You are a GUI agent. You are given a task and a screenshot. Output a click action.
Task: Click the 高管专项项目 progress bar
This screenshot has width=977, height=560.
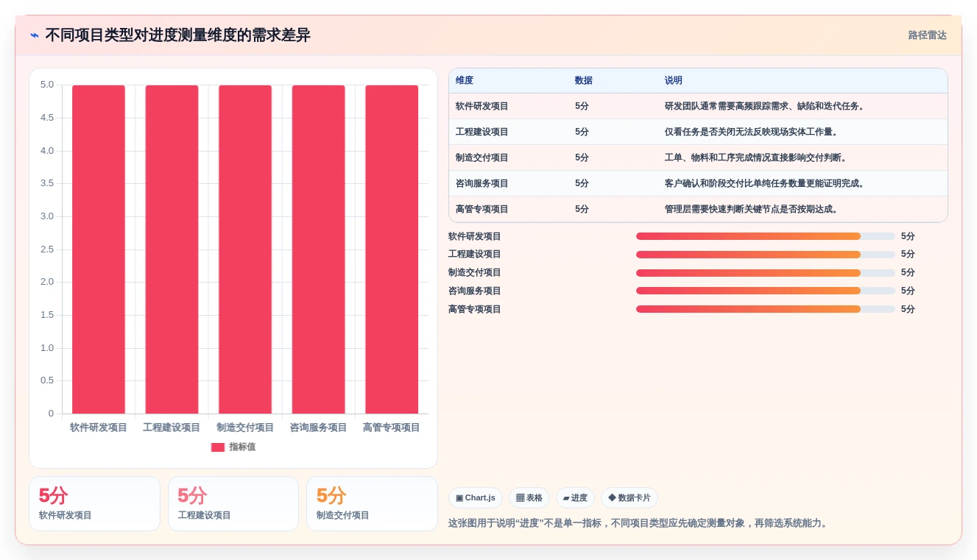point(766,309)
